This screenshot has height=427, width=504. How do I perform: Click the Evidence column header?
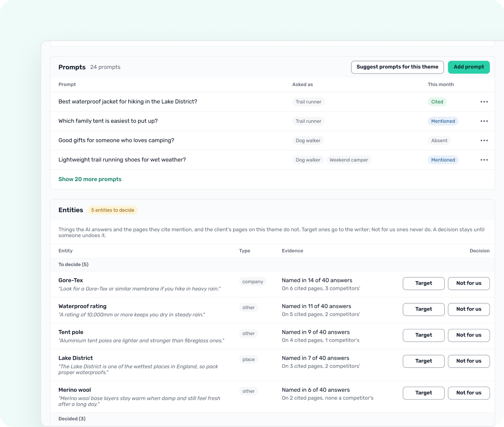pos(292,251)
